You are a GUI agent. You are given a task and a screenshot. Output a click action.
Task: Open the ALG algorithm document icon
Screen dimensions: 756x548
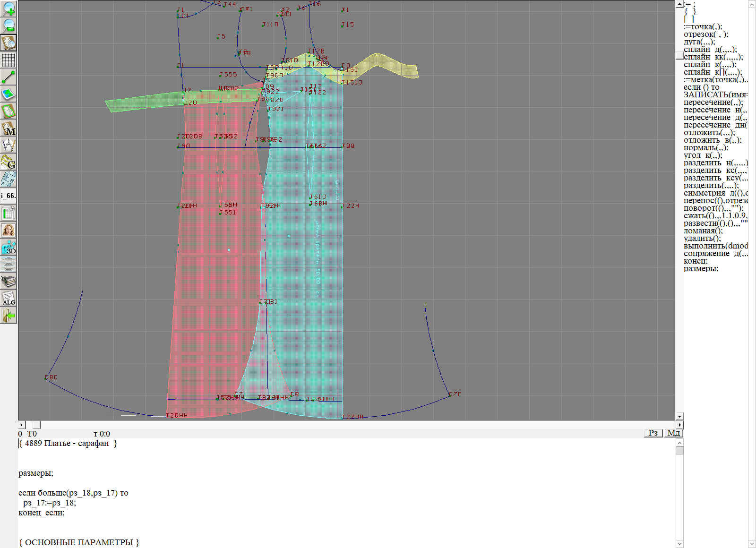(9, 298)
